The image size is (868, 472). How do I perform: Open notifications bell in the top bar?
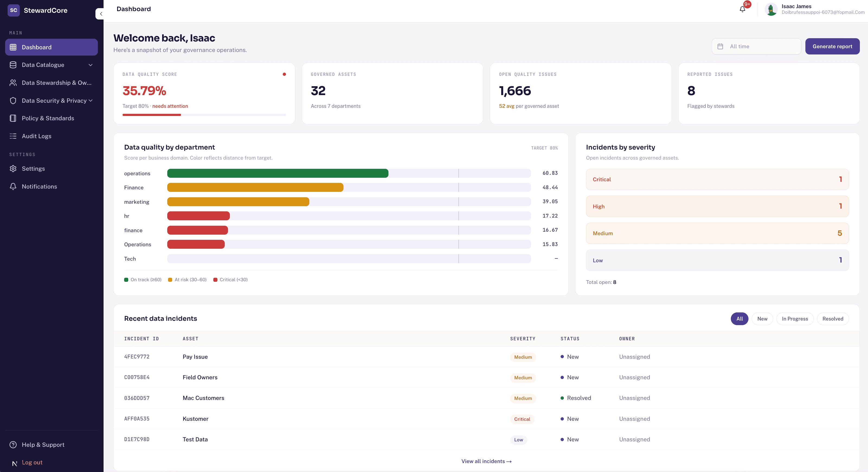742,9
